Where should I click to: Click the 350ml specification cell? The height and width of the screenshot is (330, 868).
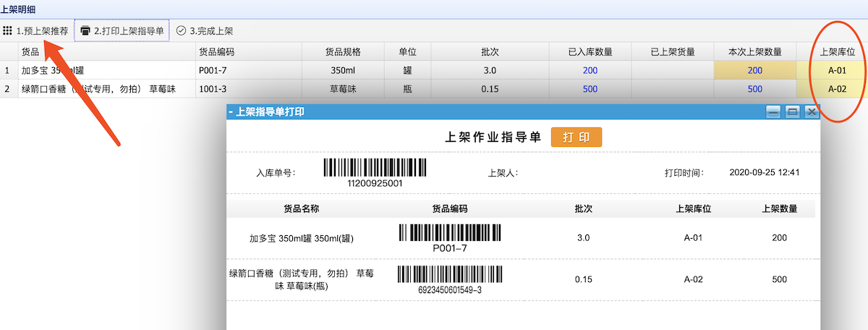tap(342, 70)
